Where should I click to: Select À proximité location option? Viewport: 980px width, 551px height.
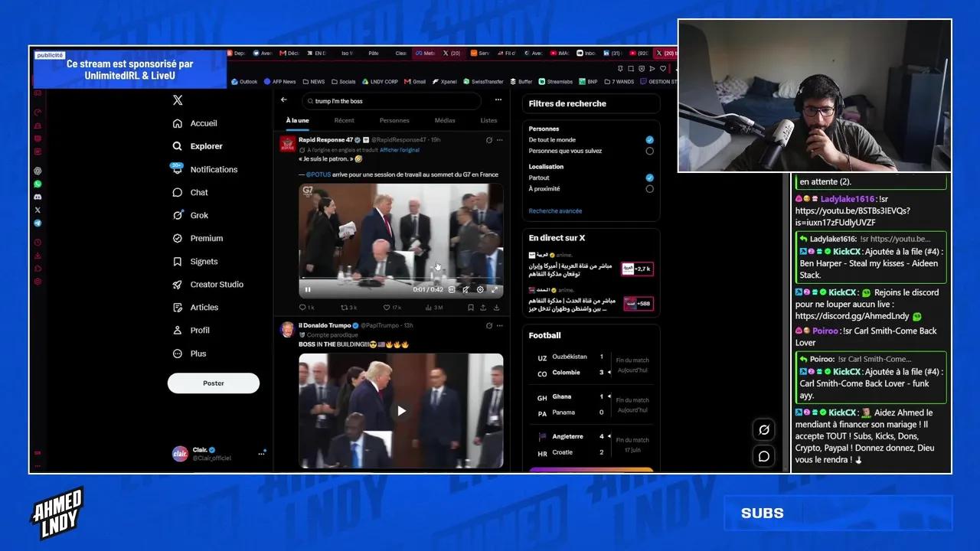(649, 188)
